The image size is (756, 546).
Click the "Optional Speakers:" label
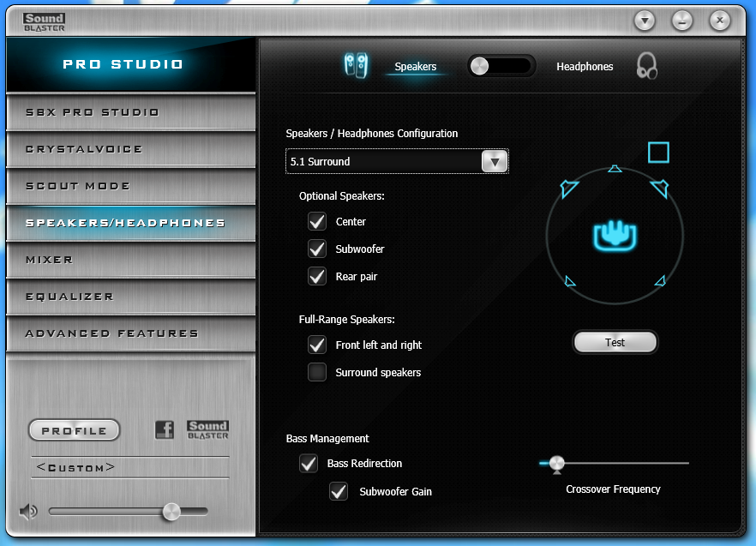point(342,195)
